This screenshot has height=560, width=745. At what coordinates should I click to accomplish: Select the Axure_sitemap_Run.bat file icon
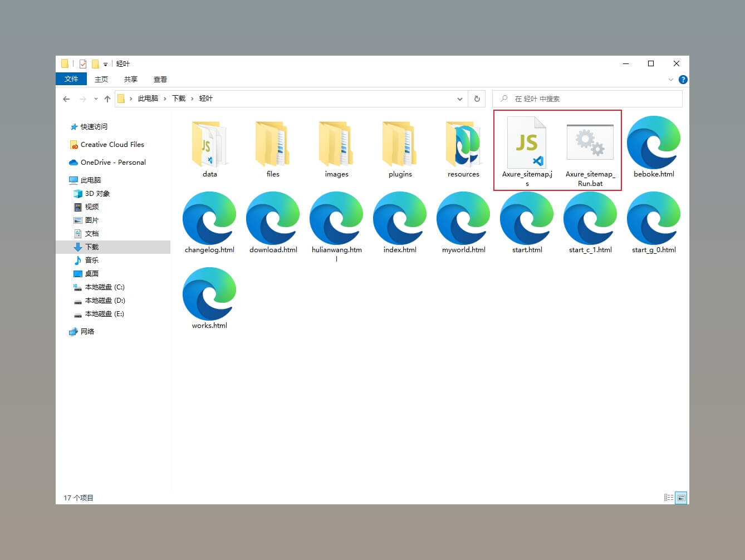coord(590,143)
